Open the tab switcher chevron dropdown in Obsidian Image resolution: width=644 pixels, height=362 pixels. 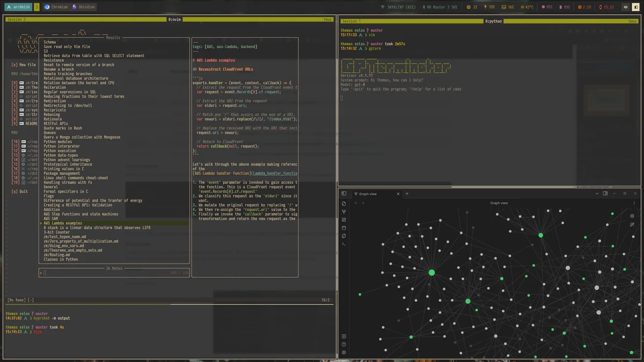click(x=597, y=194)
